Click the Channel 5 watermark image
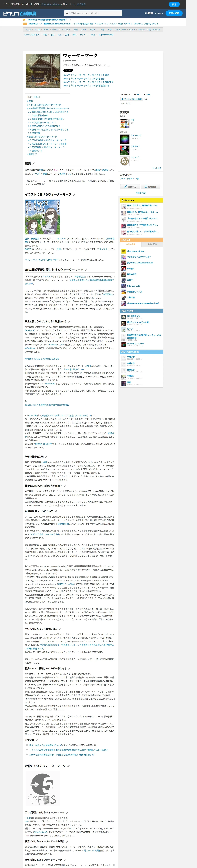The image size is (197, 868). [x=43, y=788]
